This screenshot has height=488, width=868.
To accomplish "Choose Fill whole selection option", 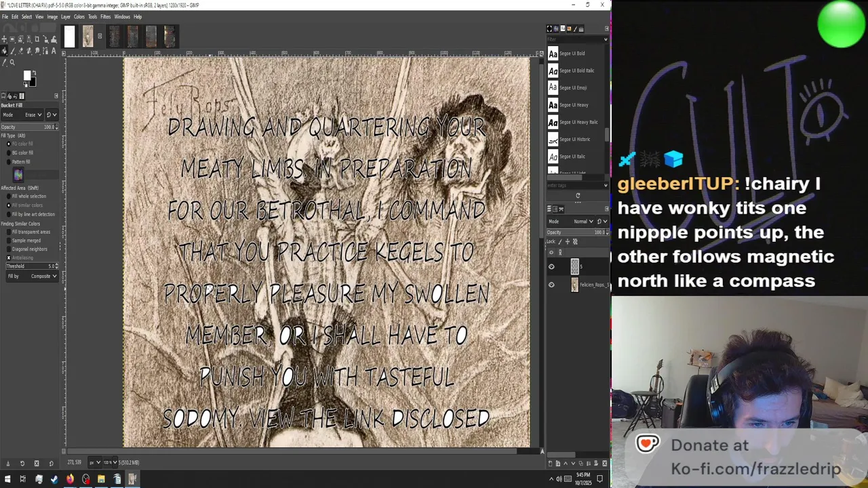I will tap(9, 197).
